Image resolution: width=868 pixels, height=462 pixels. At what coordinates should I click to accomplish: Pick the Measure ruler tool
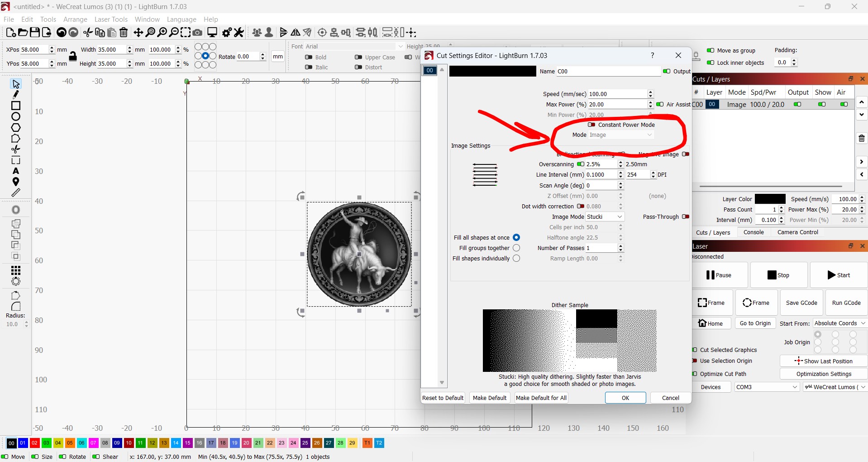coord(16,193)
